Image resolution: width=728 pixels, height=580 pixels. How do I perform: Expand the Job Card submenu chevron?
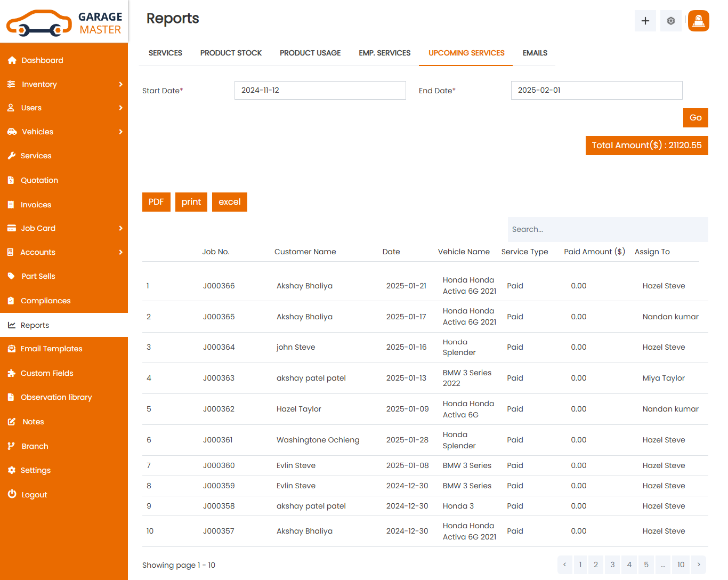(121, 228)
